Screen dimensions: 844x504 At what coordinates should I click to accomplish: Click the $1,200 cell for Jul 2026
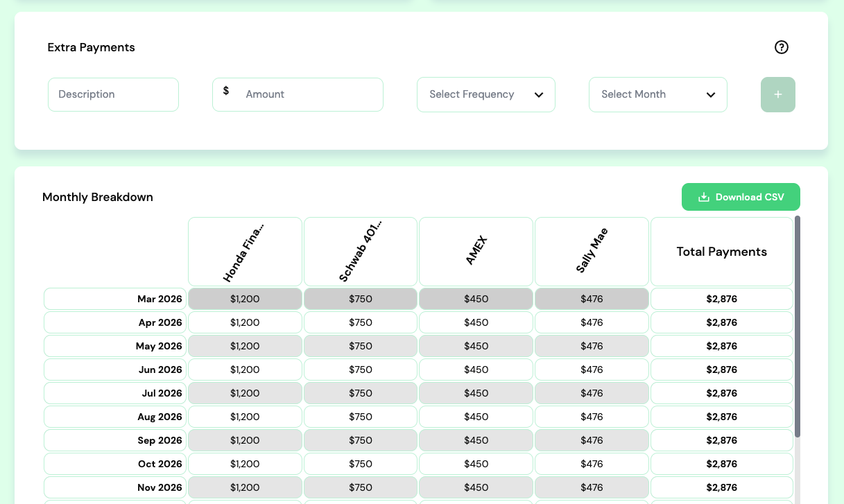point(245,393)
